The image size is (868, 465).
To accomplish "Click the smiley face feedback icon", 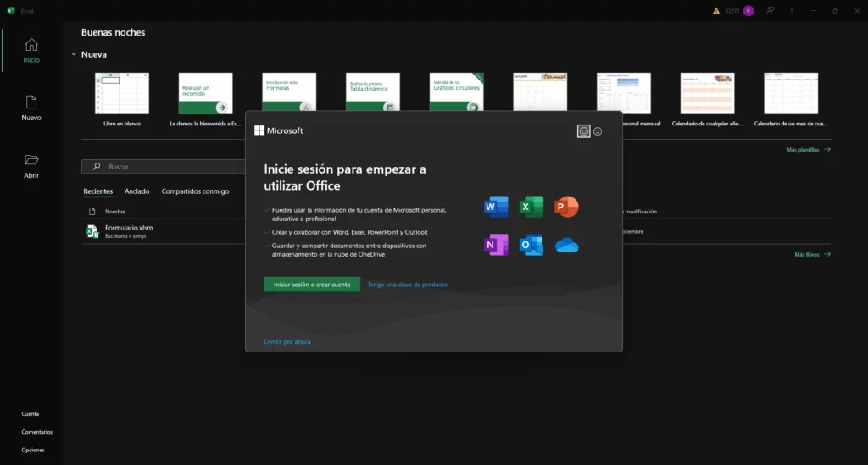I will point(583,131).
